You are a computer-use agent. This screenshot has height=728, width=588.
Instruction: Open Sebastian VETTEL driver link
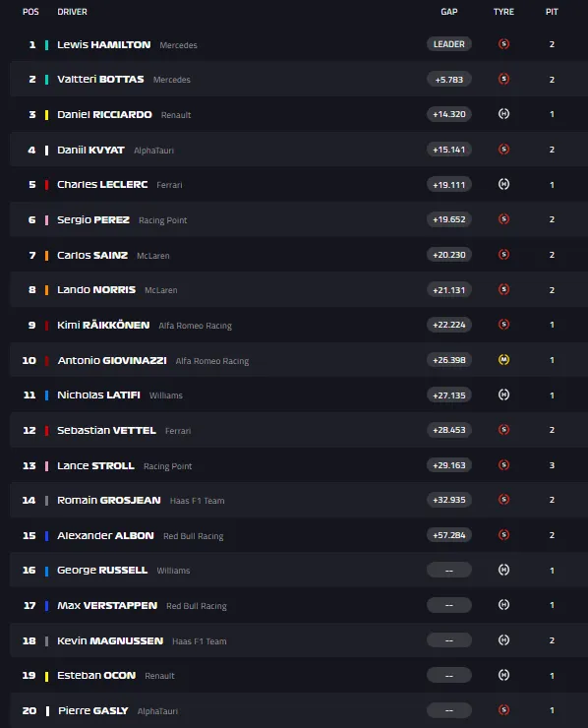tap(106, 430)
